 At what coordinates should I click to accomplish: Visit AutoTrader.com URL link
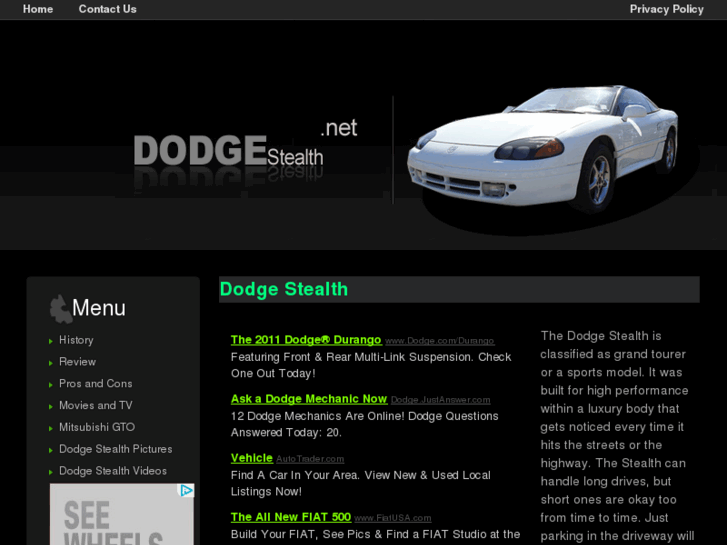[310, 459]
